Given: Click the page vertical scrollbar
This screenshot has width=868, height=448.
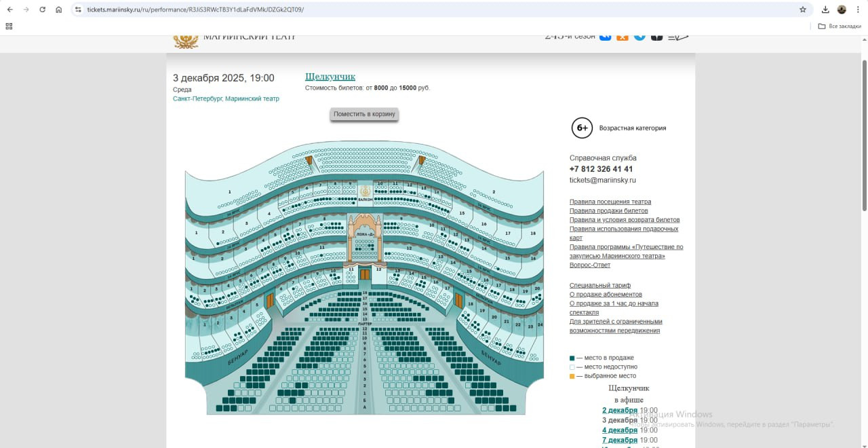Looking at the screenshot, I should (x=864, y=136).
